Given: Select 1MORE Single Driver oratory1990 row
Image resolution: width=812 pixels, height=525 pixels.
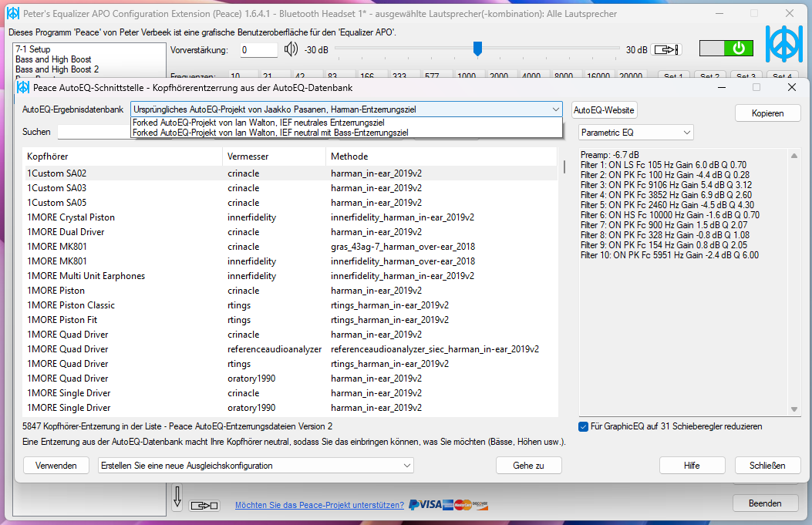Looking at the screenshot, I should (291, 408).
